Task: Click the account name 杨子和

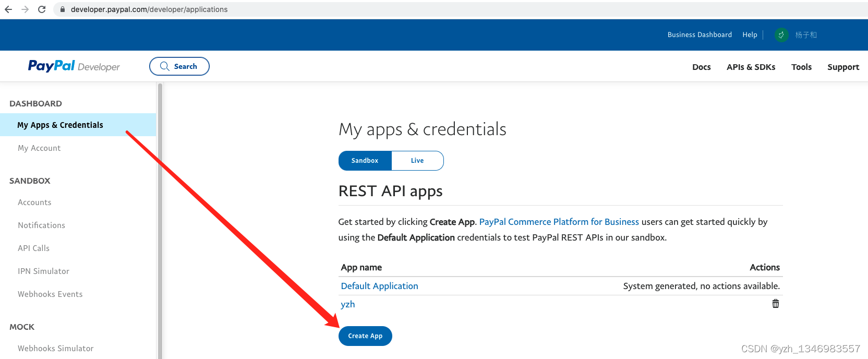Action: (x=806, y=35)
